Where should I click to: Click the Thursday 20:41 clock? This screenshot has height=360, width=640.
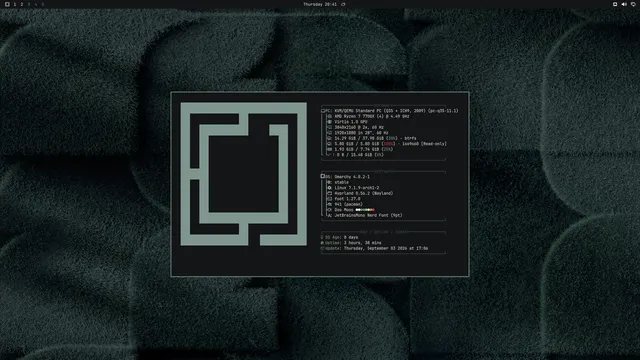(320, 4)
